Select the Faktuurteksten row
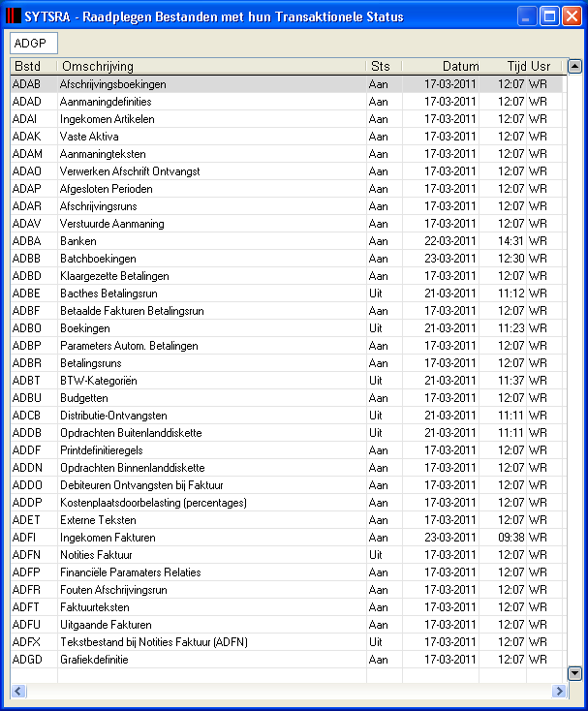The height and width of the screenshot is (711, 588). pos(287,607)
